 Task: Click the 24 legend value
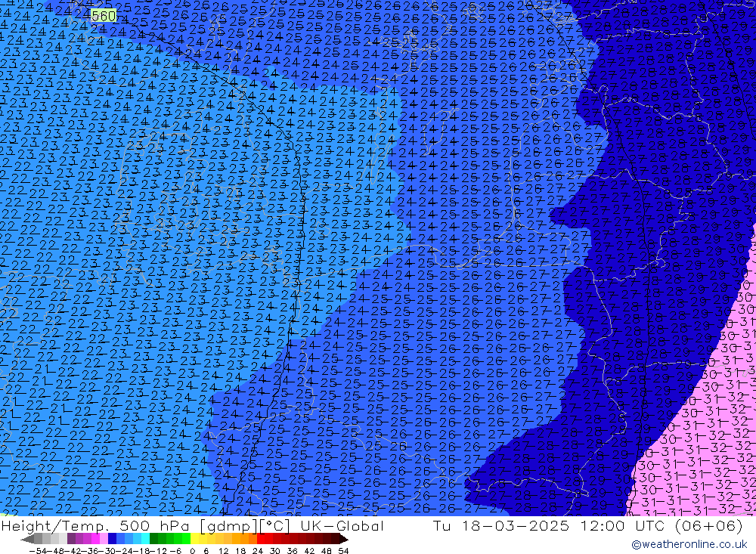pos(258,551)
